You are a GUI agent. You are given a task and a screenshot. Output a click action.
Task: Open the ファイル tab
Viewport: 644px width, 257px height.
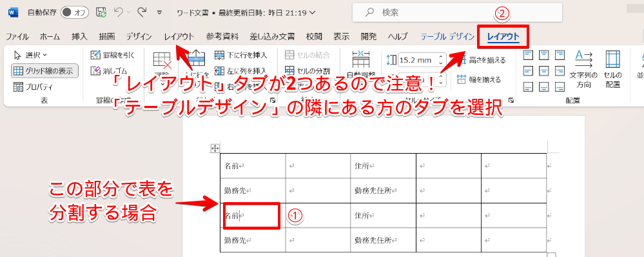pos(17,37)
